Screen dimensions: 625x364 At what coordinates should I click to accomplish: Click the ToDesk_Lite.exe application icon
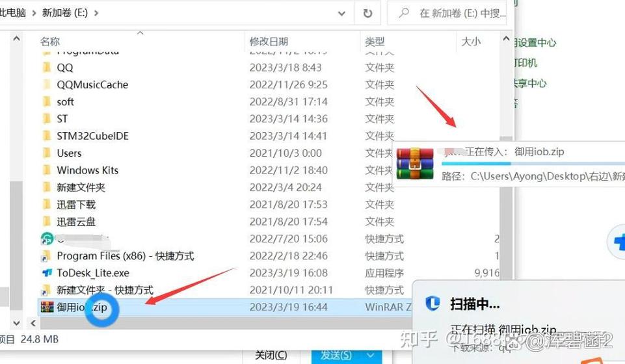pyautogui.click(x=47, y=273)
